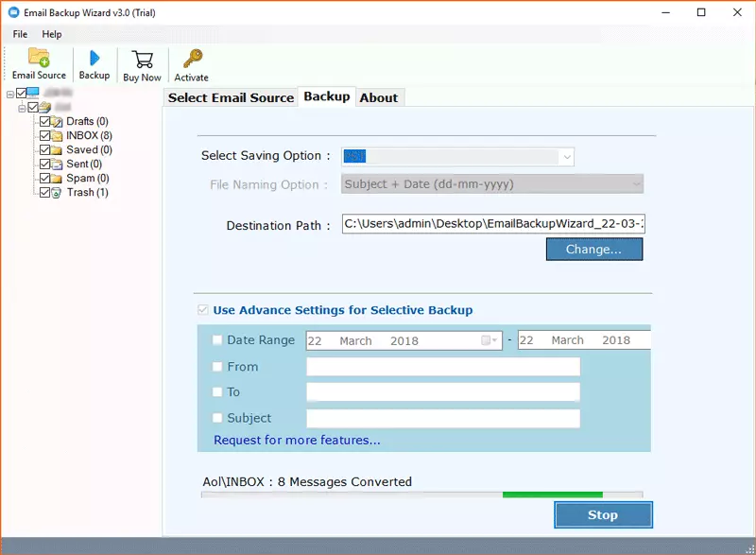The width and height of the screenshot is (756, 555).
Task: Select the Trash (1) tree row label
Action: pos(87,192)
